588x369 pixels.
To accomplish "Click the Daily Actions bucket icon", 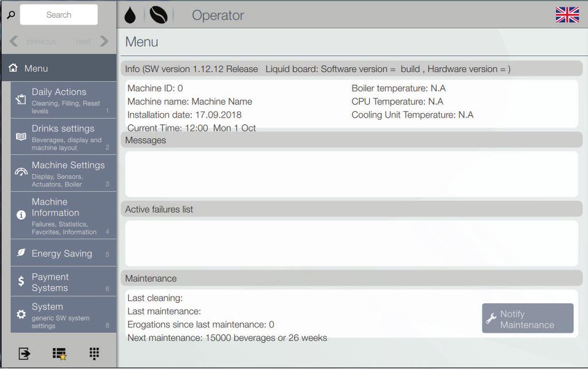I will [21, 99].
